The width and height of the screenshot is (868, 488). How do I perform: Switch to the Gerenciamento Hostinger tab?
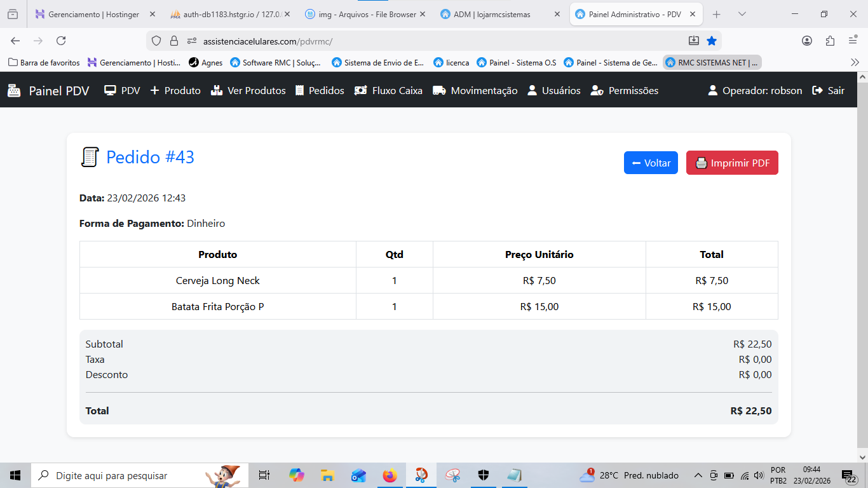93,14
